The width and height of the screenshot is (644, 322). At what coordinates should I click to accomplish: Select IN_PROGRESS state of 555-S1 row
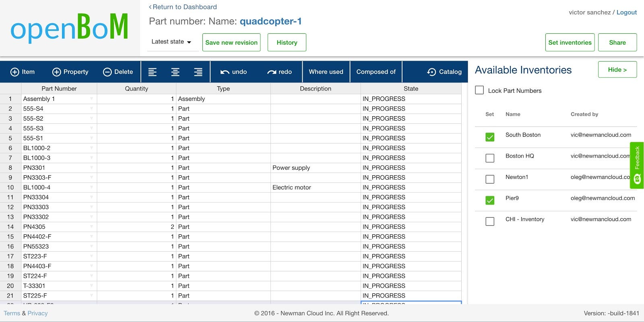(x=411, y=138)
